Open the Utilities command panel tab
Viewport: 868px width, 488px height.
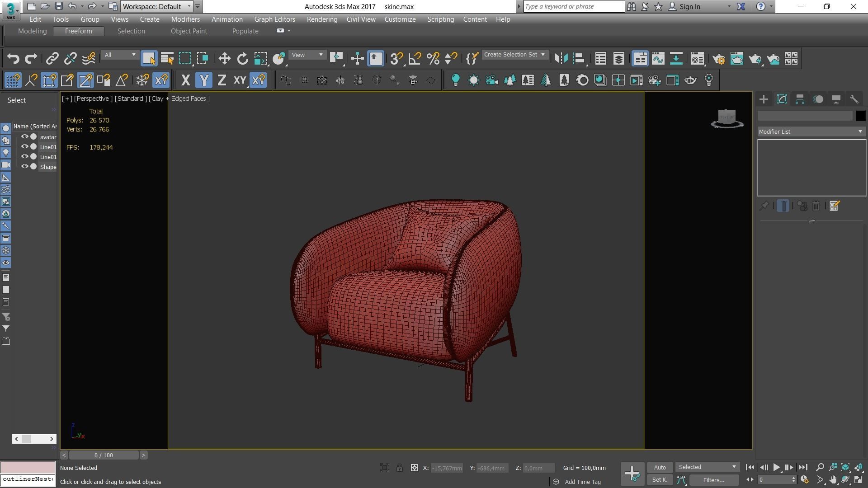[x=854, y=99]
